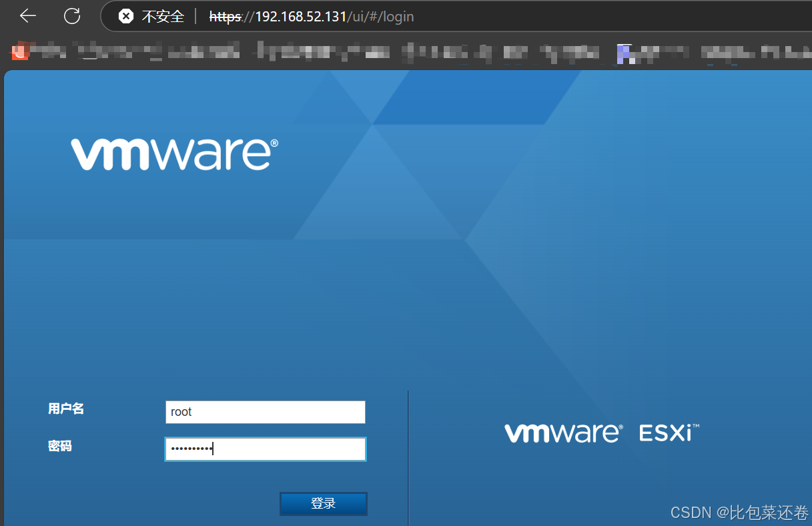Click the large vmware logo
The height and width of the screenshot is (526, 812).
click(175, 154)
